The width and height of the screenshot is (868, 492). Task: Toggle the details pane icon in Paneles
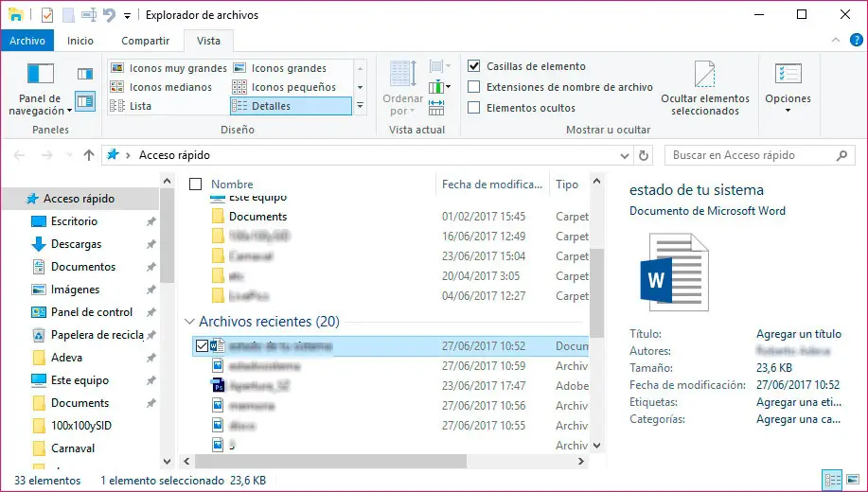[x=84, y=102]
